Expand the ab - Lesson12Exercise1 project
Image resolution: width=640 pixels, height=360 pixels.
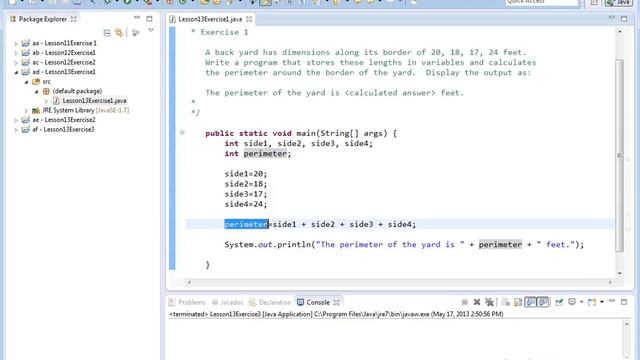16,53
